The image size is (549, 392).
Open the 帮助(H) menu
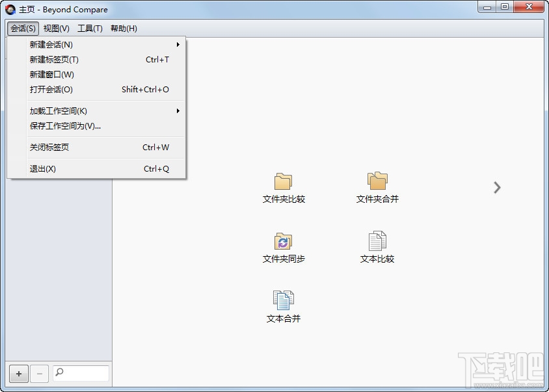click(124, 29)
